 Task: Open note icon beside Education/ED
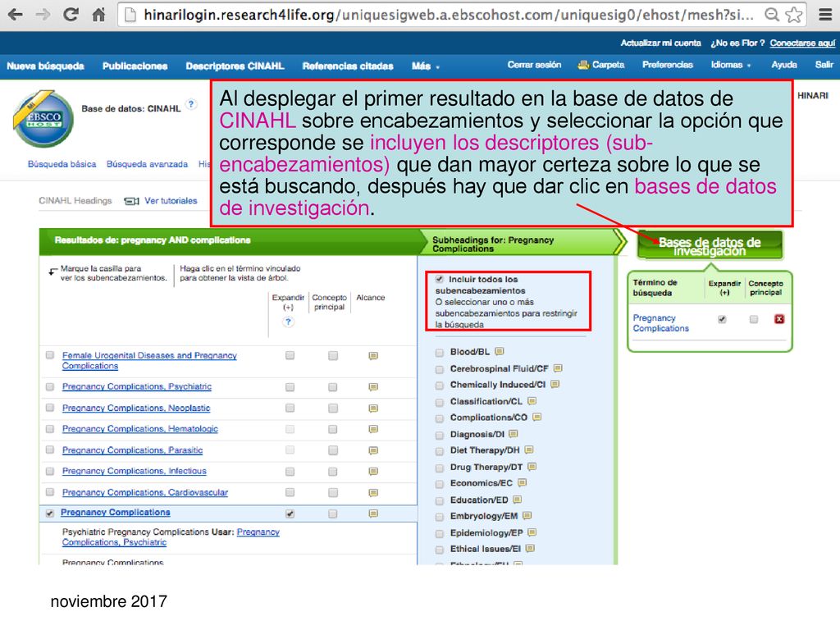tap(517, 500)
